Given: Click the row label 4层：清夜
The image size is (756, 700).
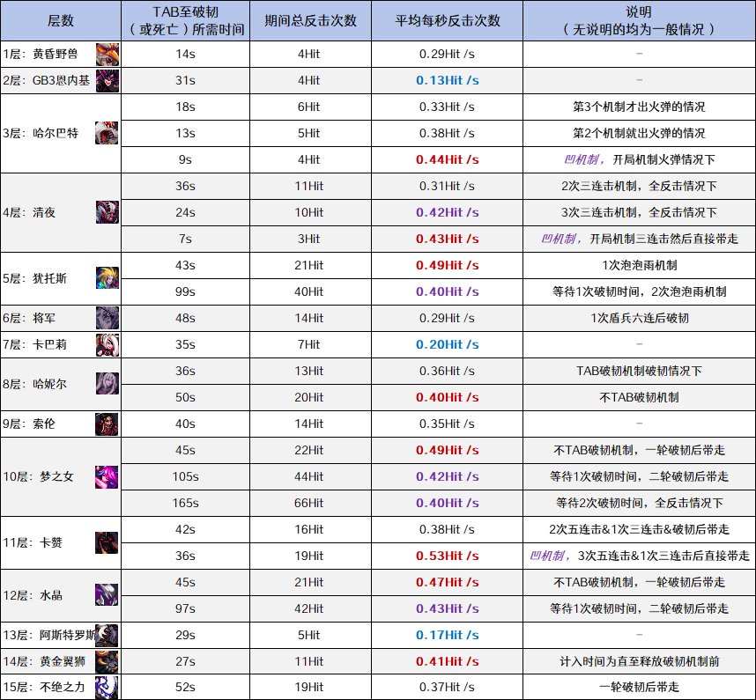Looking at the screenshot, I should pyautogui.click(x=29, y=212).
